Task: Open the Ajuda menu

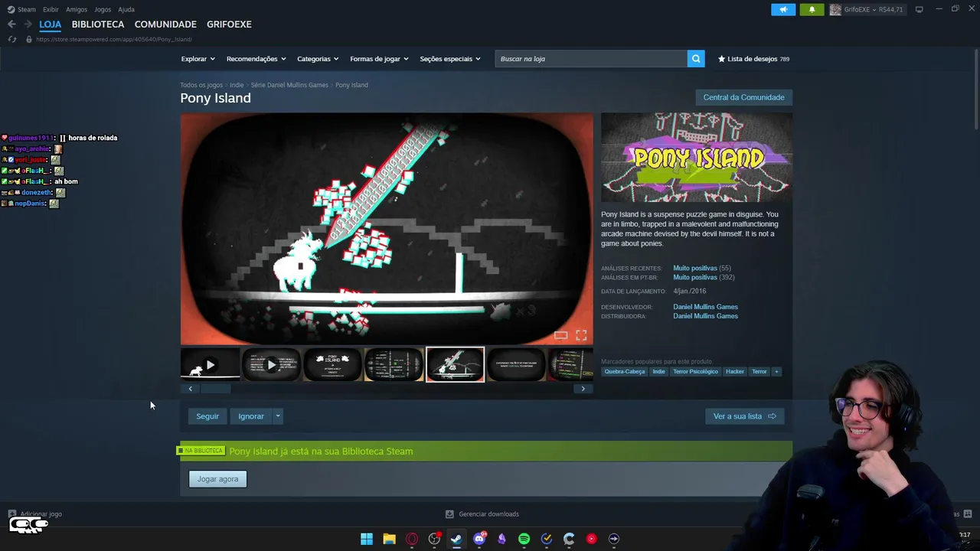Action: click(x=126, y=9)
